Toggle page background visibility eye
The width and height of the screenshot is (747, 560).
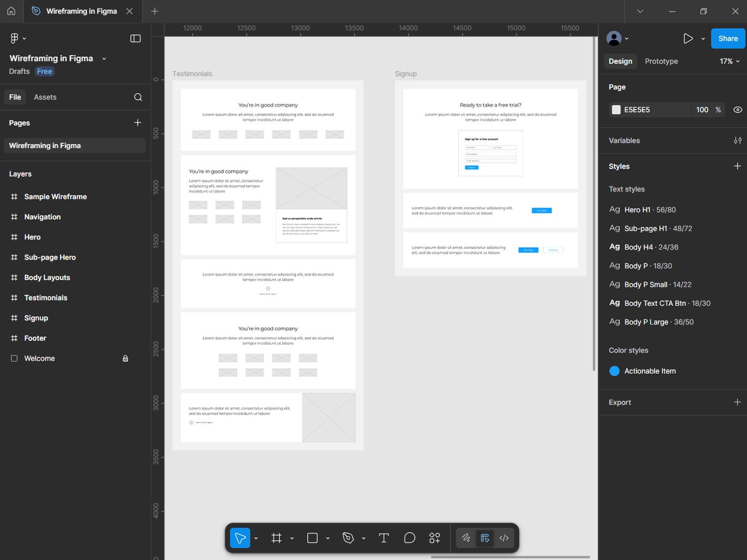pos(737,110)
